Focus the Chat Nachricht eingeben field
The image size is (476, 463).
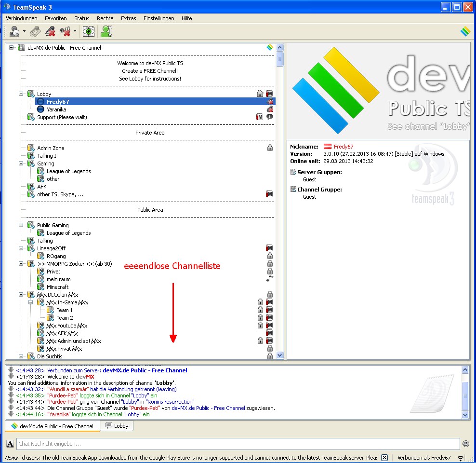[x=238, y=444]
